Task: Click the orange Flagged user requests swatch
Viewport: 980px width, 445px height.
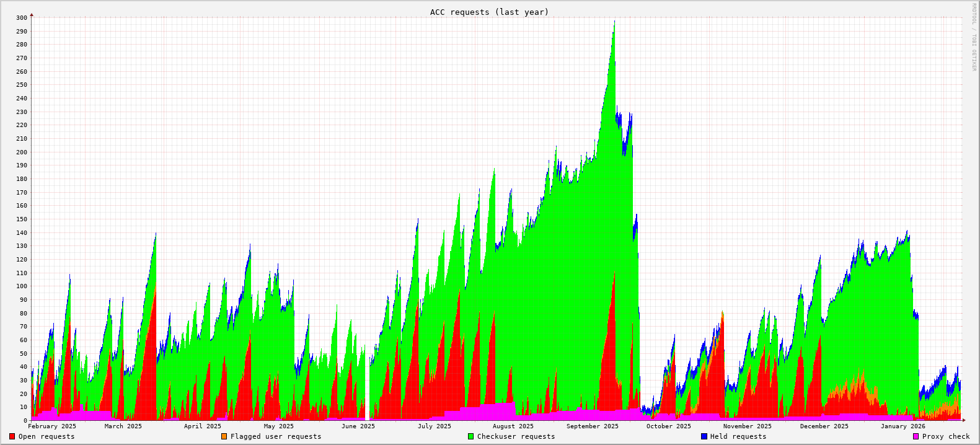Action: 224,436
